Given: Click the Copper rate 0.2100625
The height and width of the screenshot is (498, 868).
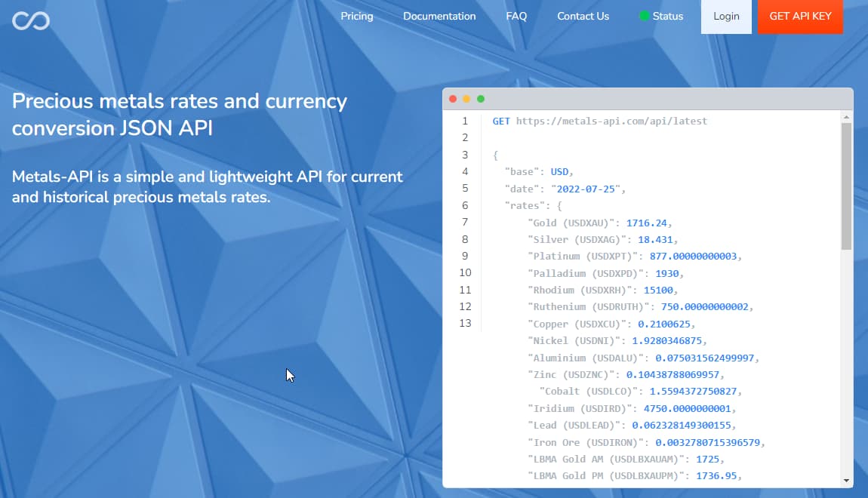Looking at the screenshot, I should (663, 324).
